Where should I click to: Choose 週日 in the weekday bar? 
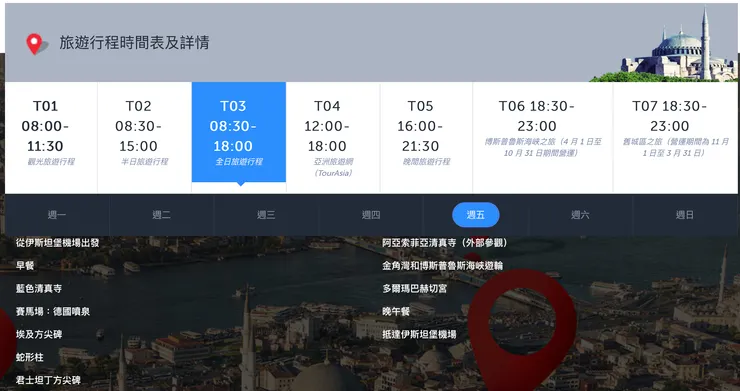pos(685,215)
